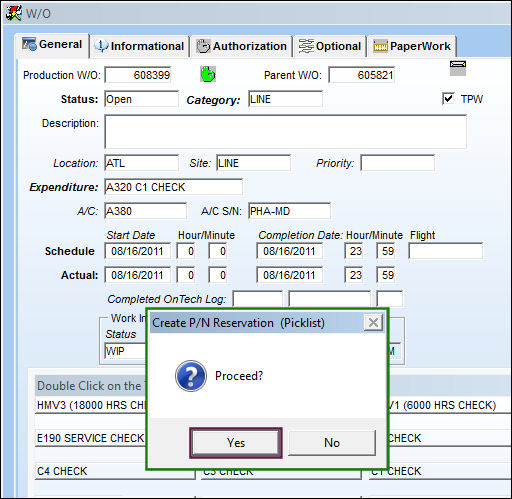Click the Actual Start Date field
The image size is (512, 499).
click(x=137, y=275)
